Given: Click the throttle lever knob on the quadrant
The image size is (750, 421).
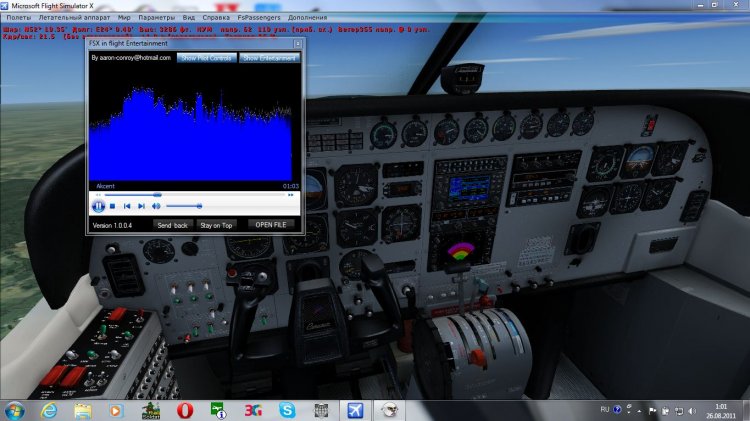Looking at the screenshot, I should click(x=476, y=357).
